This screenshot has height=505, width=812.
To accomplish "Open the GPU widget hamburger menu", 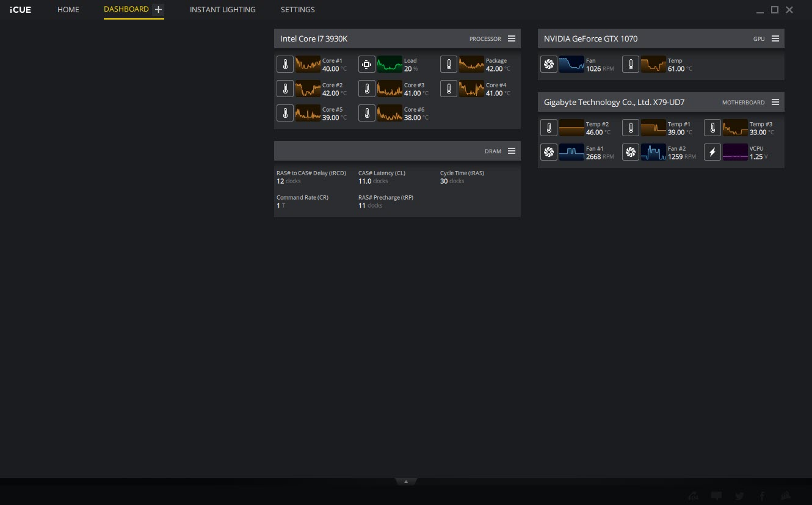I will 775,38.
